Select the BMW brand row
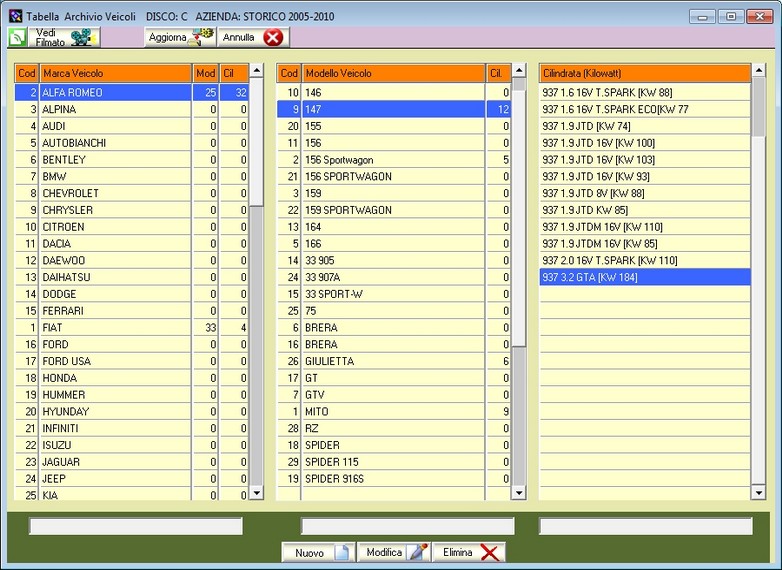The width and height of the screenshot is (782, 570). coord(132,177)
